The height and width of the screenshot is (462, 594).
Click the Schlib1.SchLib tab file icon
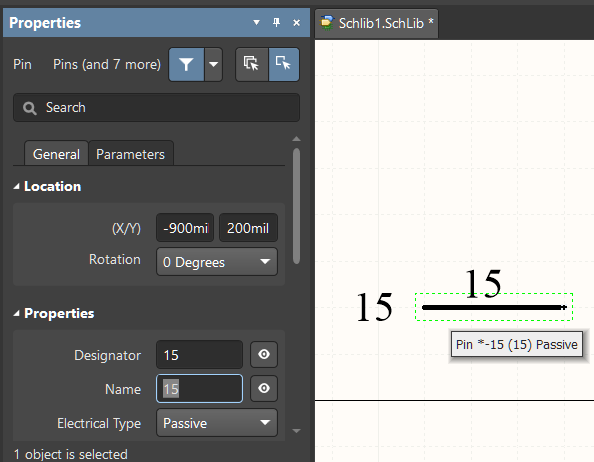(x=327, y=23)
